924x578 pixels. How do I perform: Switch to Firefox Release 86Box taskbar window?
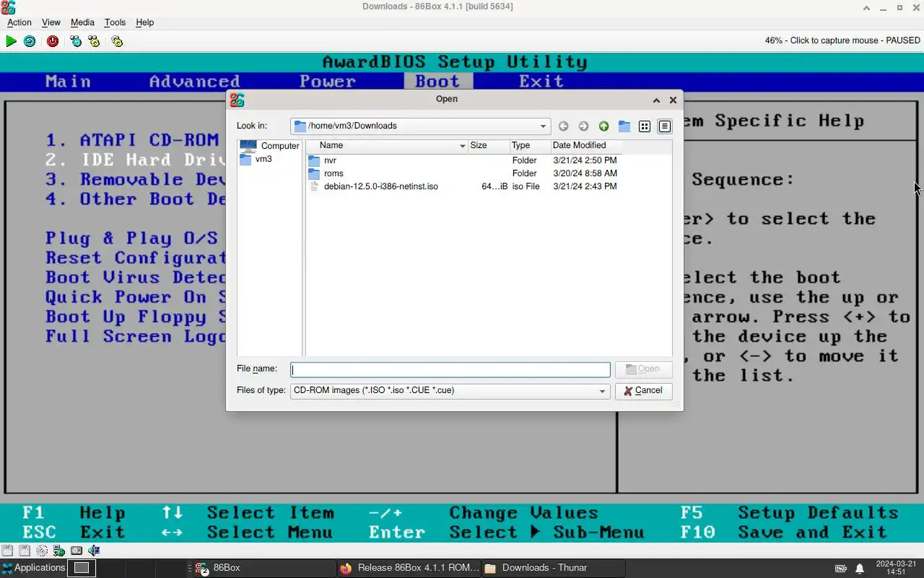click(409, 568)
